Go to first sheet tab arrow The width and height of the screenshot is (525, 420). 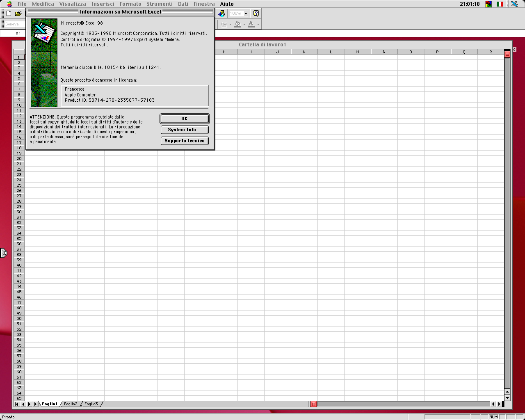[x=17, y=404]
